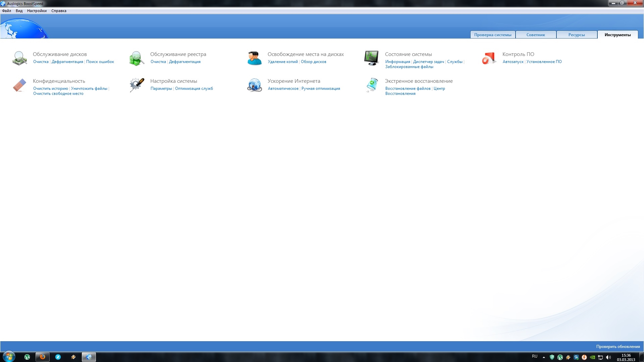Click the registry maintenance green cubes icon

pos(137,58)
